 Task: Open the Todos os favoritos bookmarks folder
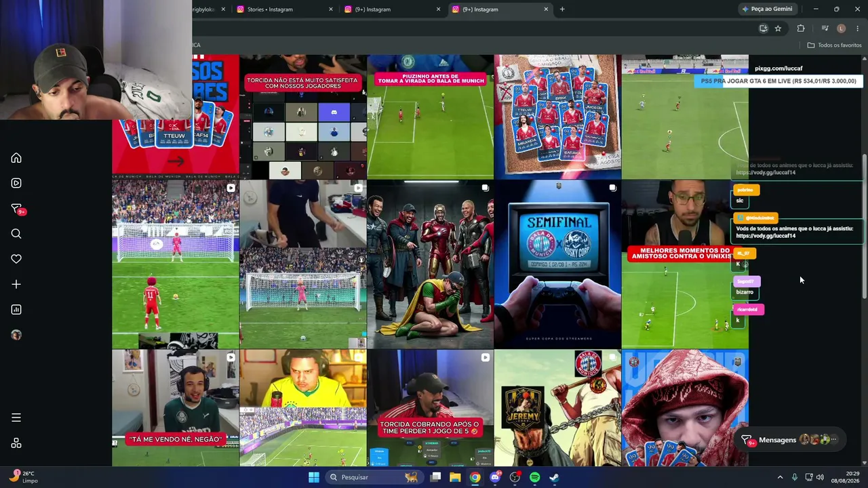pos(834,45)
